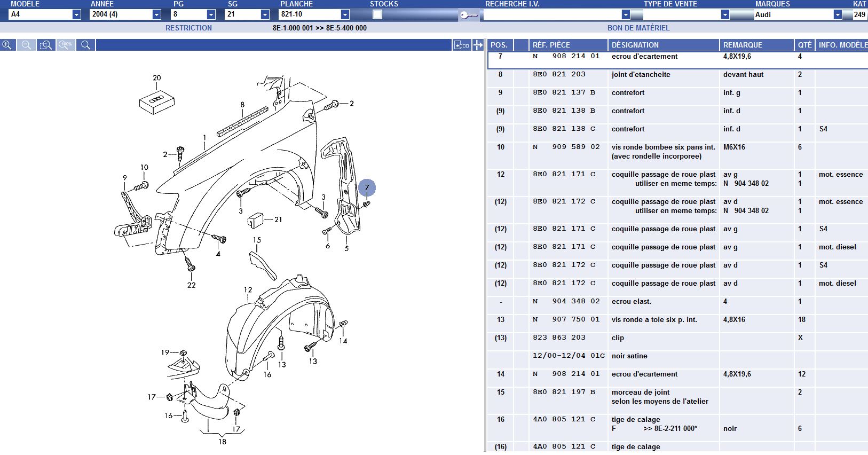868x455 pixels.
Task: Open the Bon de Matériel tab
Action: pos(638,28)
